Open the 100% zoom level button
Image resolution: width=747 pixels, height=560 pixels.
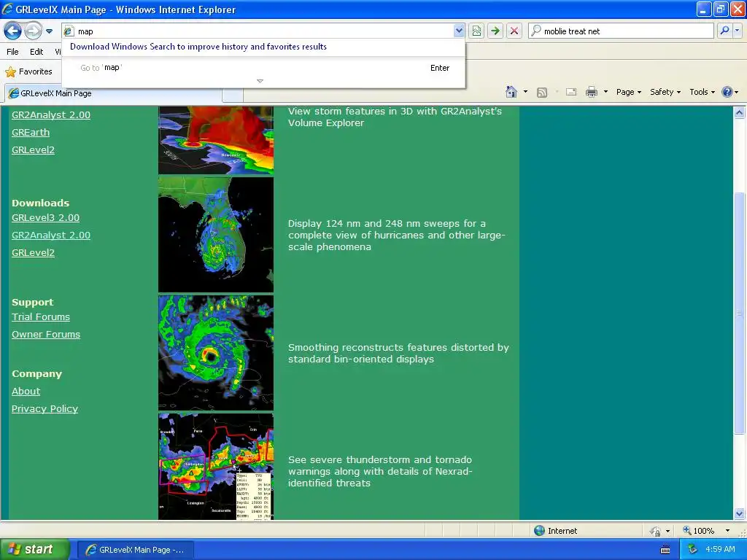click(x=698, y=531)
